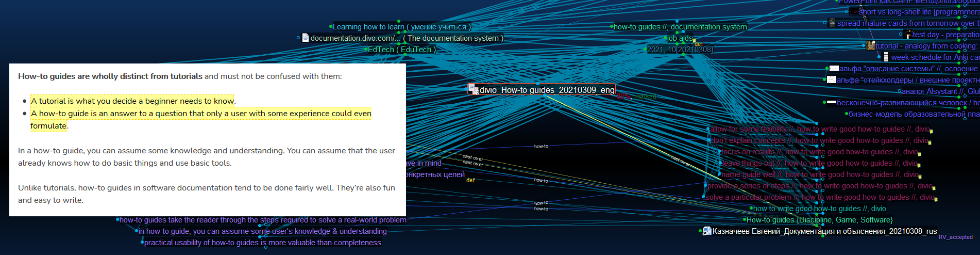Click the RV_accepted tag
The image size is (980, 255).
point(956,237)
